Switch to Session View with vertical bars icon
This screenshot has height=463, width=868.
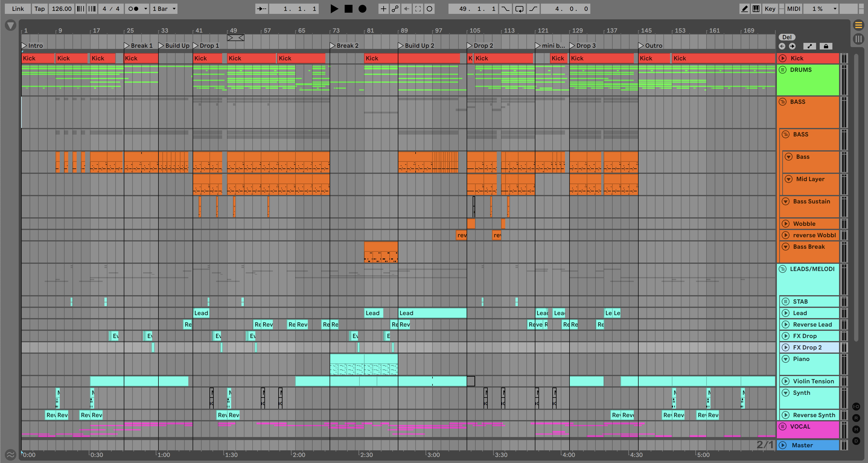point(858,39)
